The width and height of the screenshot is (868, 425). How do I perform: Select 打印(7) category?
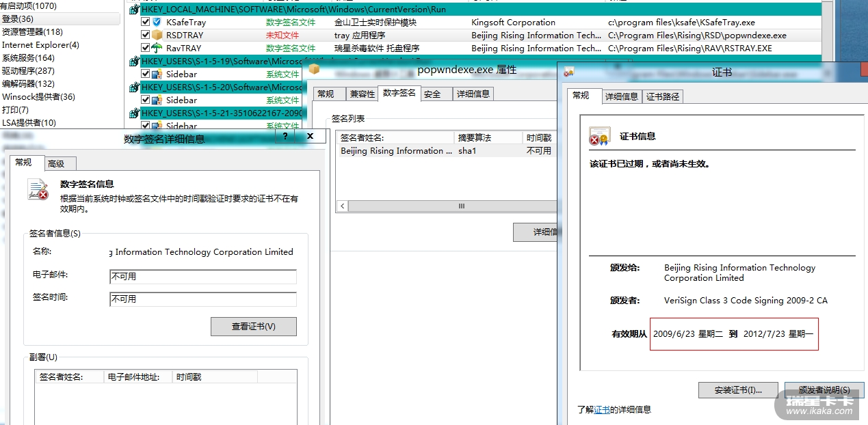(x=15, y=110)
